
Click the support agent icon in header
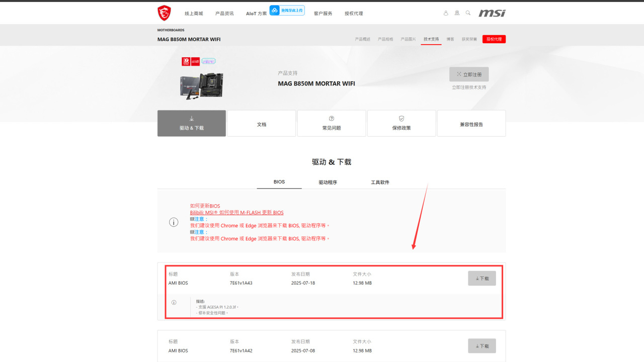pos(457,13)
